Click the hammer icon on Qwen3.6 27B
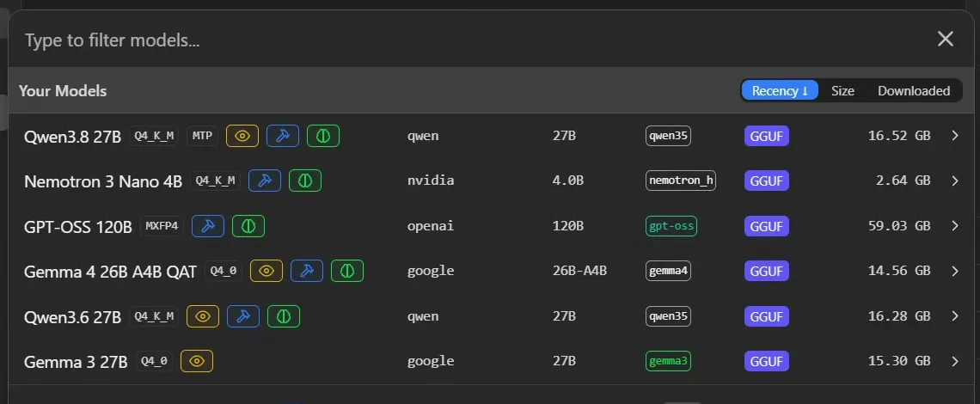This screenshot has height=404, width=980. 243,316
